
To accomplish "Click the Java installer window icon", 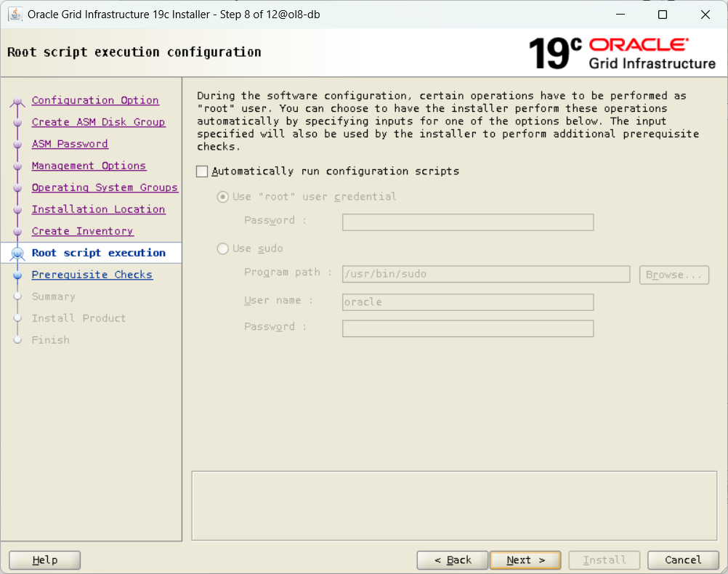I will click(15, 15).
